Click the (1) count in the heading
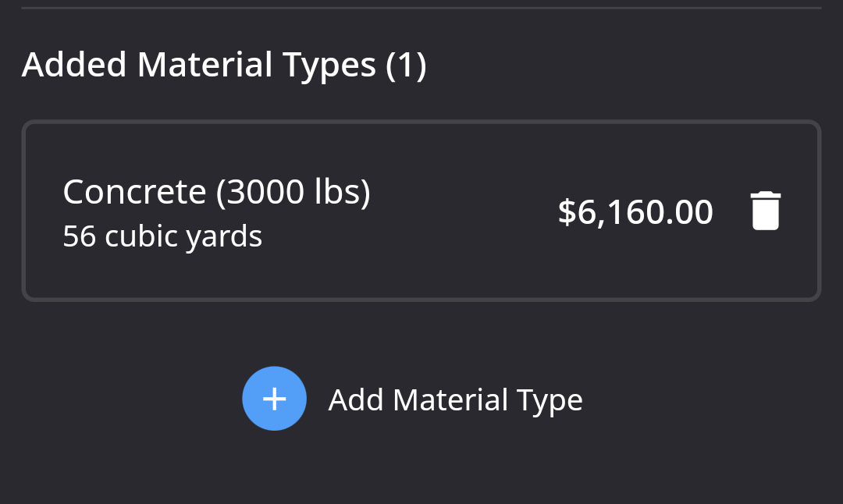The height and width of the screenshot is (504, 843). (x=406, y=66)
